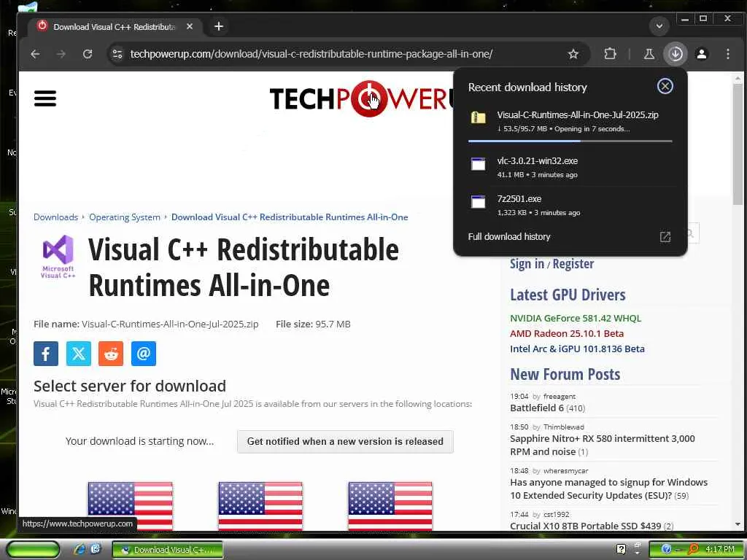Click the 7z2501.exe file icon
Image resolution: width=747 pixels, height=560 pixels.
(478, 202)
